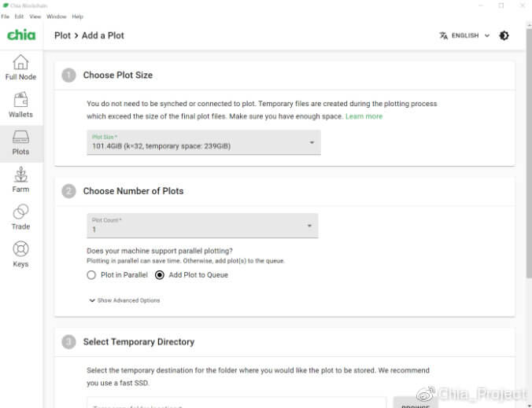Viewport: 532px width, 408px height.
Task: Select Add Plot to Queue option
Action: coord(192,275)
